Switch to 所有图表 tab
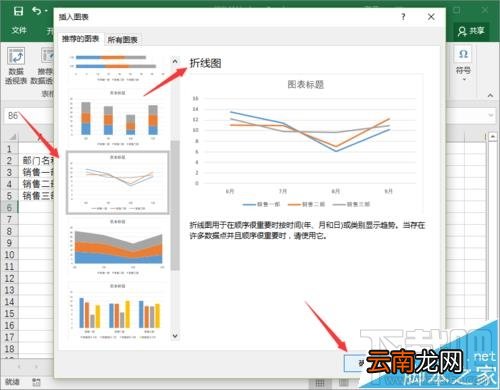 (x=122, y=40)
